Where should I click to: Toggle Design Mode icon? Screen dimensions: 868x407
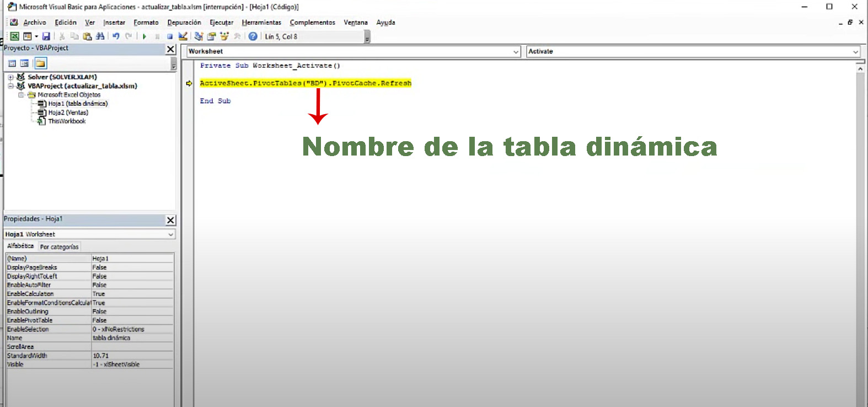(183, 36)
